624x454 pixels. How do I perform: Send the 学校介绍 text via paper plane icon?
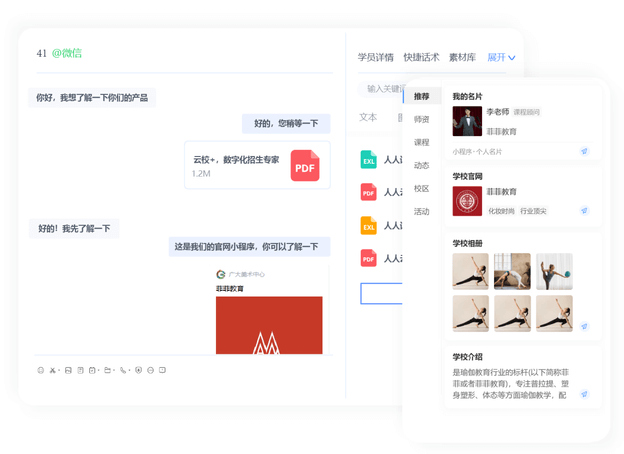click(584, 395)
